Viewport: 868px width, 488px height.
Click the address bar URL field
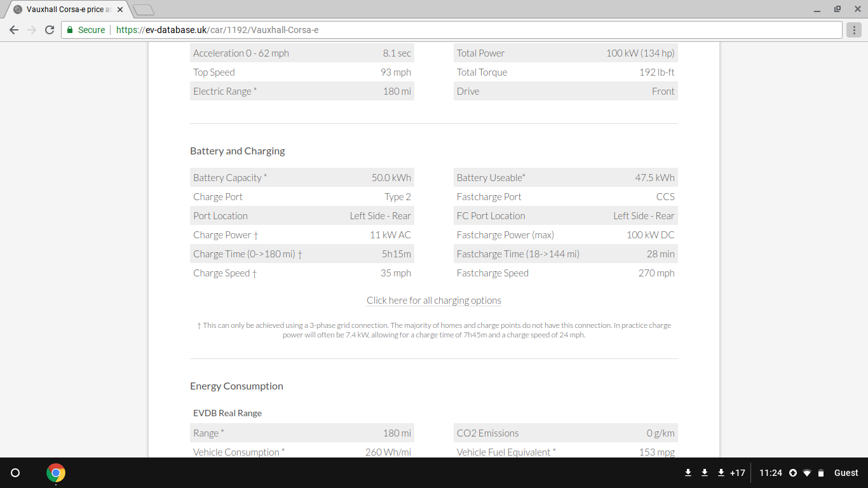pyautogui.click(x=451, y=30)
